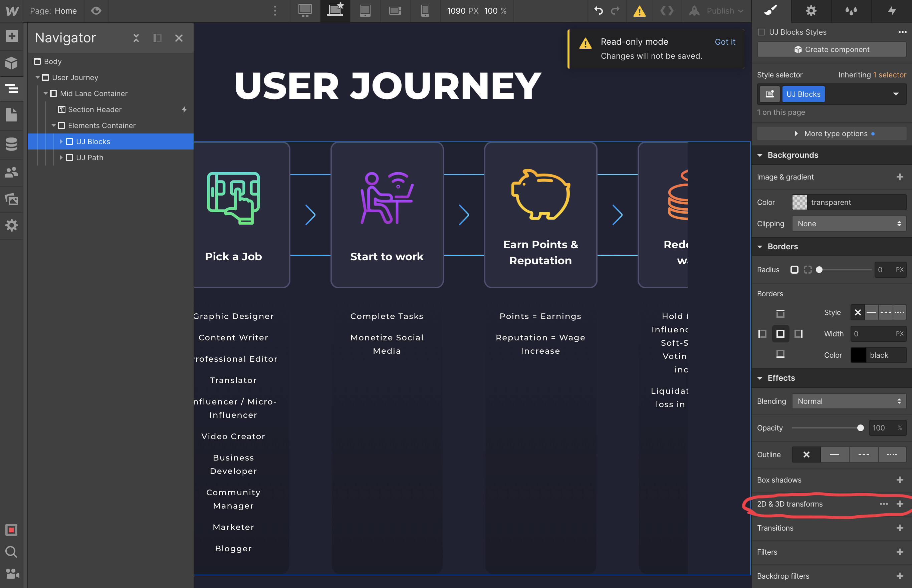Viewport: 912px width, 588px height.
Task: Select solid border style
Action: (x=872, y=312)
